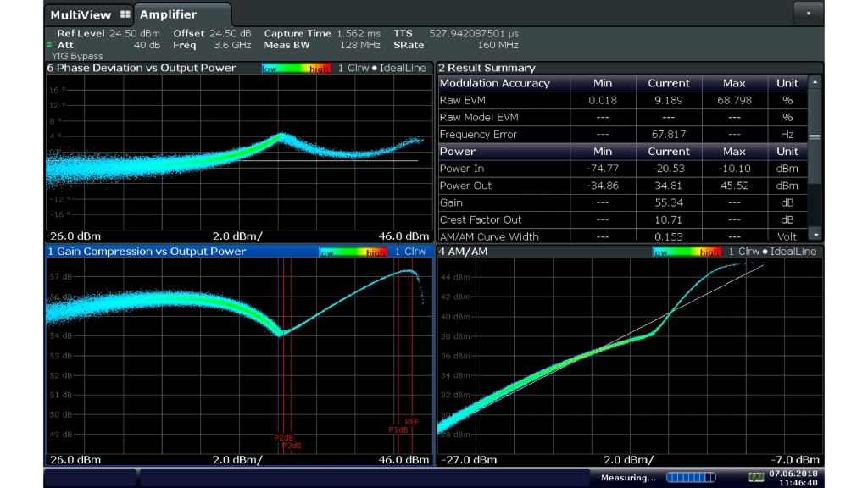Click the network status icon near date
868x488 pixels.
[x=756, y=477]
